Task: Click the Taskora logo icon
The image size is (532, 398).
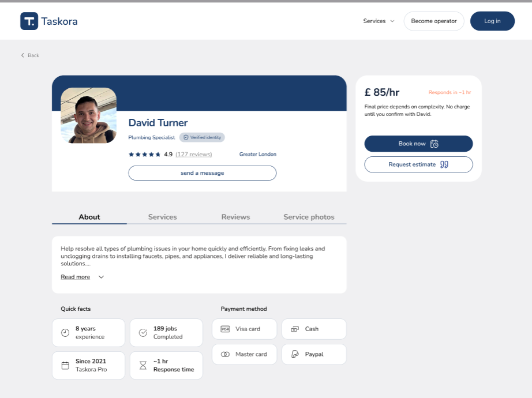Action: [x=29, y=21]
